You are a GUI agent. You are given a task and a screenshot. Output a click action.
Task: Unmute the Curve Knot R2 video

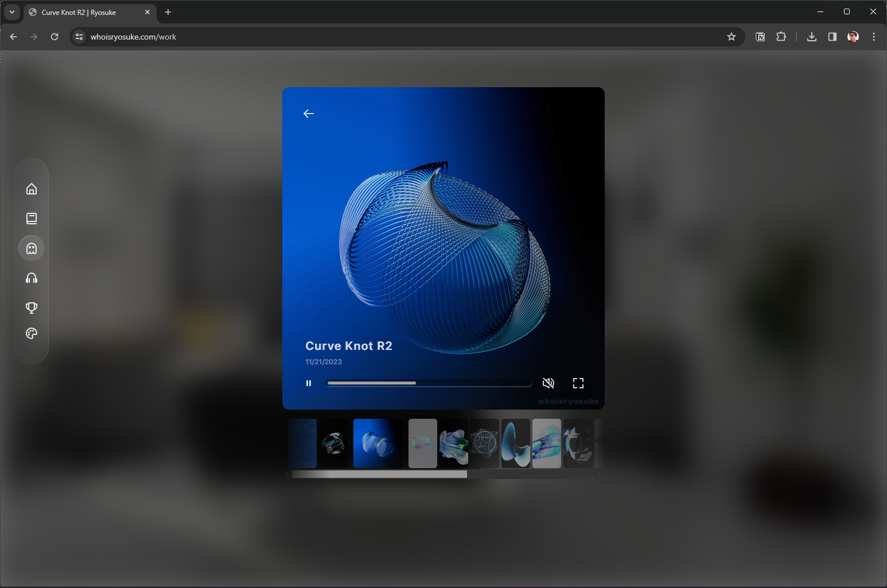548,383
